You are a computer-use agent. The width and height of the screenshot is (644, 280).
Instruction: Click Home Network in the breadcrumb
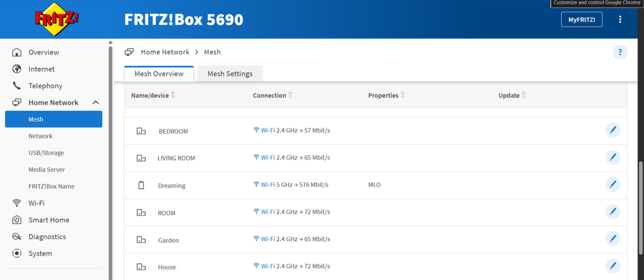pos(165,52)
